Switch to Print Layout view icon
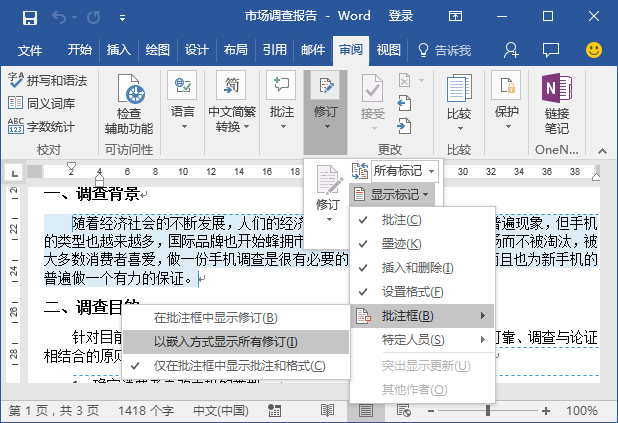 click(x=366, y=411)
